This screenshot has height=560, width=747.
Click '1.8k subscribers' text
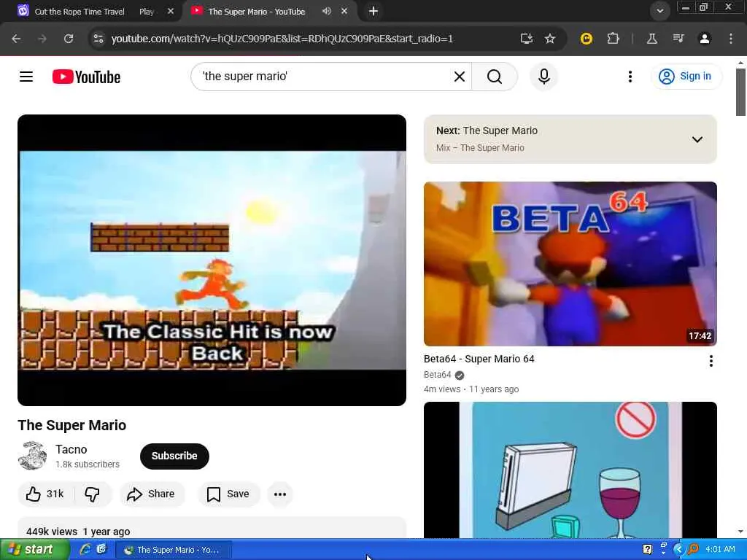pos(88,464)
